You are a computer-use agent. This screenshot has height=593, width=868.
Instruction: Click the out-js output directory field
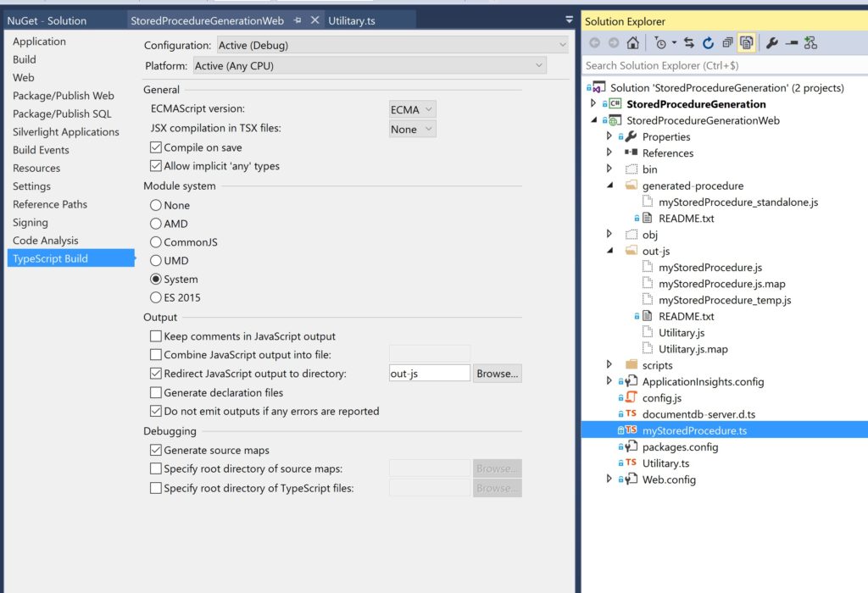[430, 374]
